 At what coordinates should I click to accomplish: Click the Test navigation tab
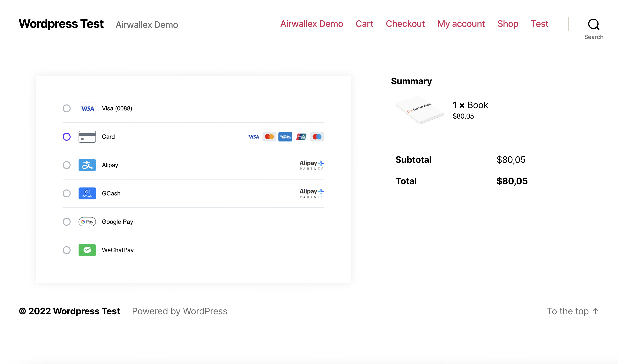click(540, 24)
